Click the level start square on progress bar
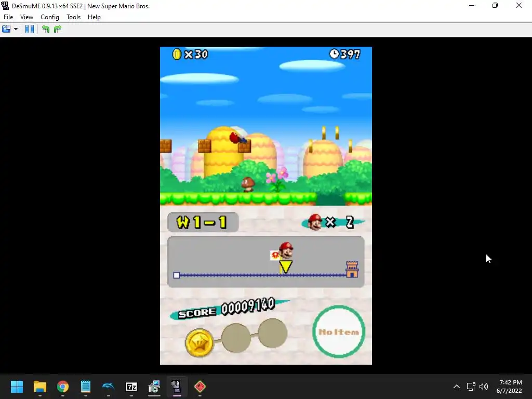 (x=177, y=275)
